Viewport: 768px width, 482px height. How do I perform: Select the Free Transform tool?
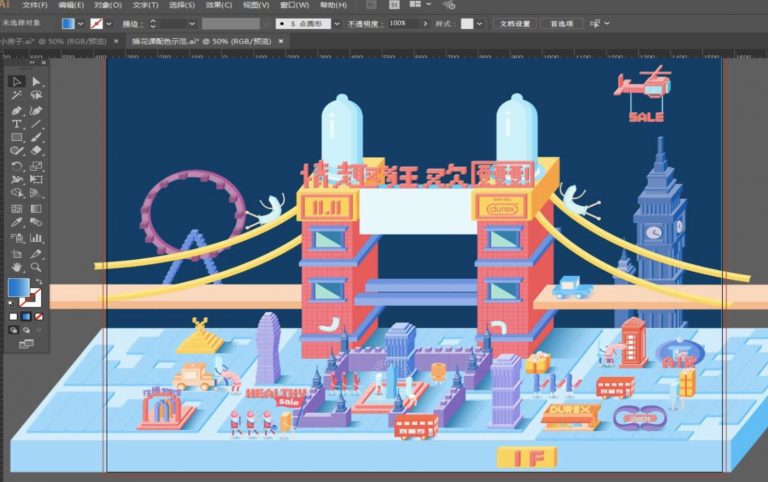pos(36,179)
